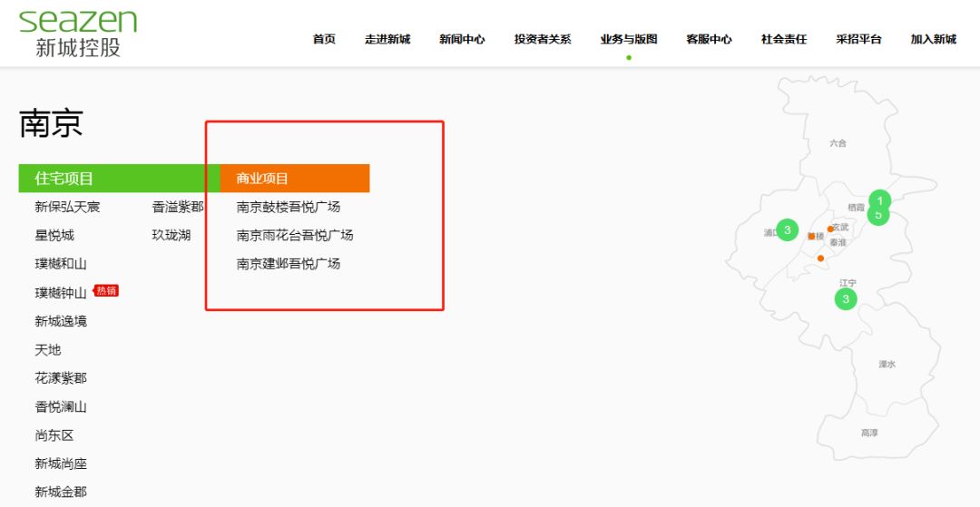This screenshot has width=980, height=507.
Task: Select the 玄武 district label
Action: pyautogui.click(x=841, y=228)
